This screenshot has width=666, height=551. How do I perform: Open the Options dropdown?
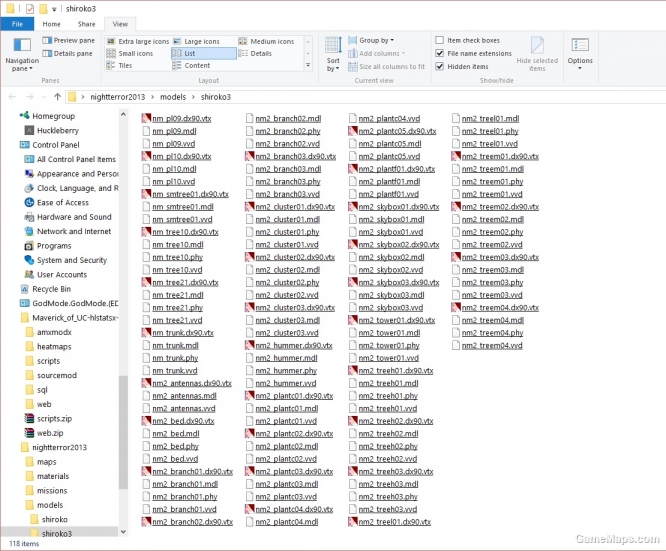tap(580, 54)
